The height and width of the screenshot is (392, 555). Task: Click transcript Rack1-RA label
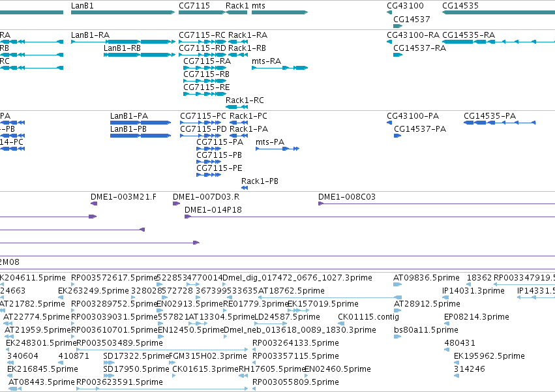pyautogui.click(x=248, y=35)
